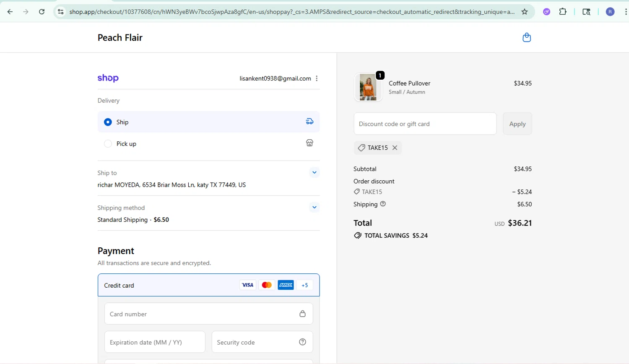Open the tab search icon in toolbar

586,12
